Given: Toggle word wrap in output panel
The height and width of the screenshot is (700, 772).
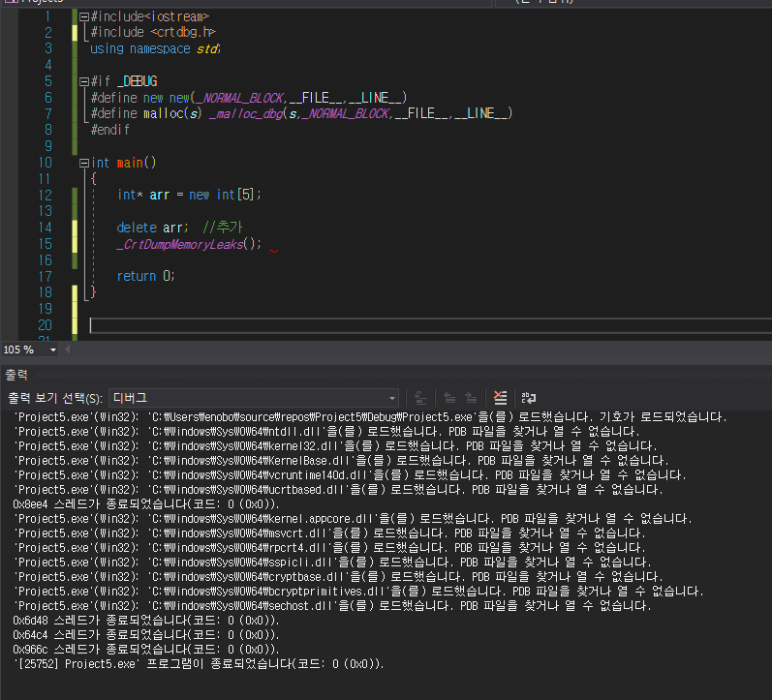Looking at the screenshot, I should [x=529, y=398].
